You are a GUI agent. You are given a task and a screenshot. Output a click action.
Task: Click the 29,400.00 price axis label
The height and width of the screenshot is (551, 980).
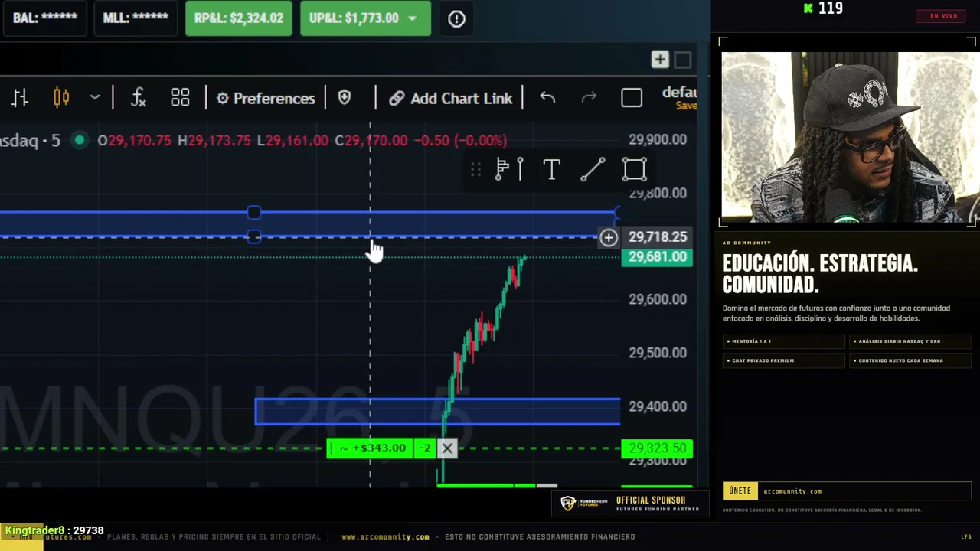click(658, 406)
